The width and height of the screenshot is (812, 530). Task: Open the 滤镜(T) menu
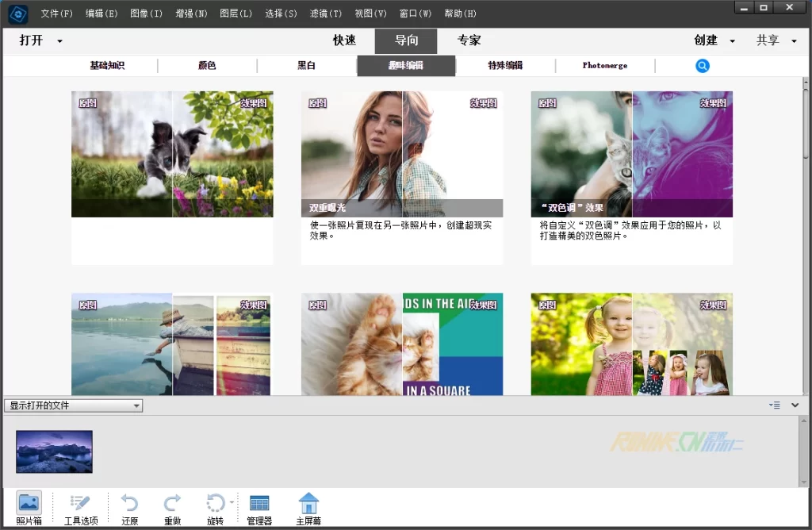click(326, 13)
